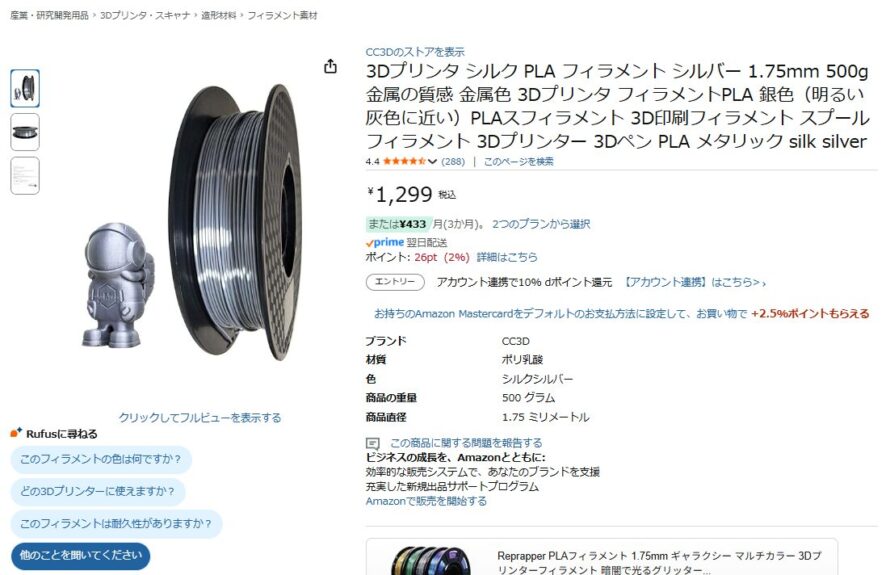Go to フィラメント素材 breadcrumb category

click(x=282, y=15)
